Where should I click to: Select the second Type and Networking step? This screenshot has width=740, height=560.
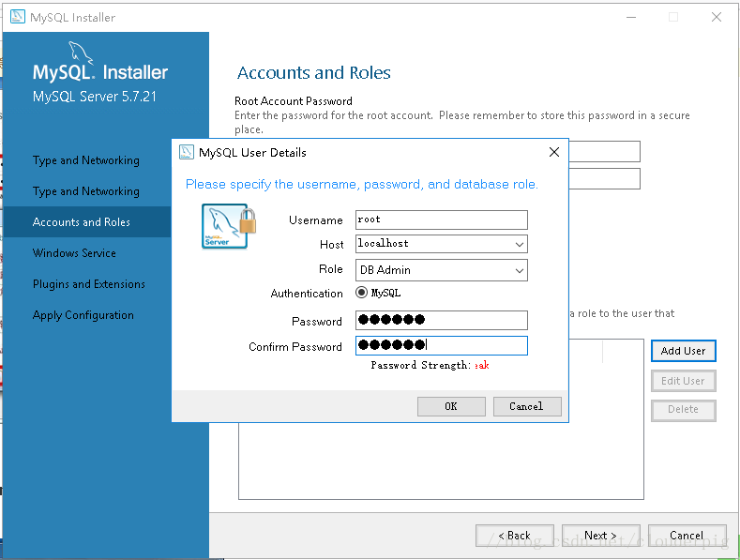[x=86, y=191]
